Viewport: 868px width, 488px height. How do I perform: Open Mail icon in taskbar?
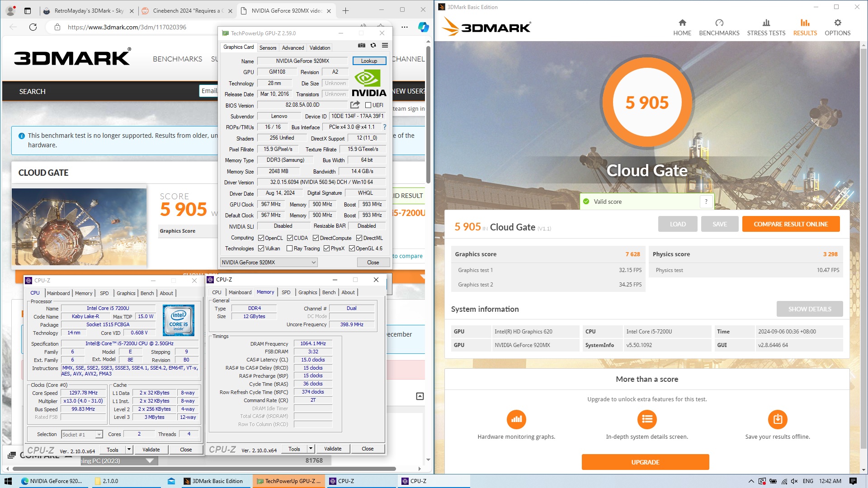click(x=171, y=481)
